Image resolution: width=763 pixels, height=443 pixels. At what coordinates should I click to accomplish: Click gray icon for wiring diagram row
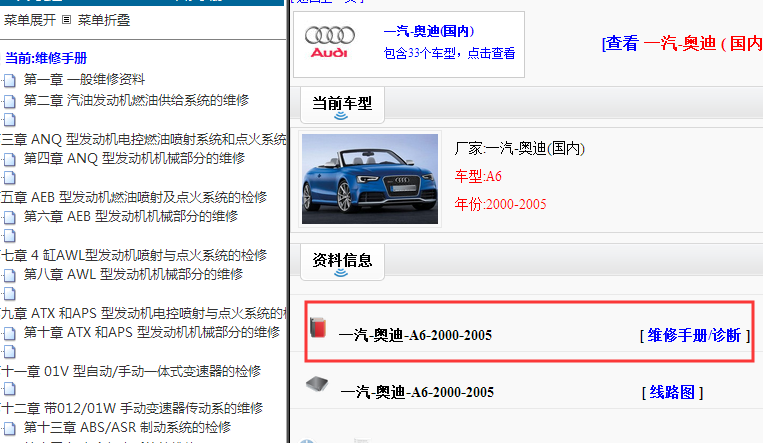tap(317, 385)
